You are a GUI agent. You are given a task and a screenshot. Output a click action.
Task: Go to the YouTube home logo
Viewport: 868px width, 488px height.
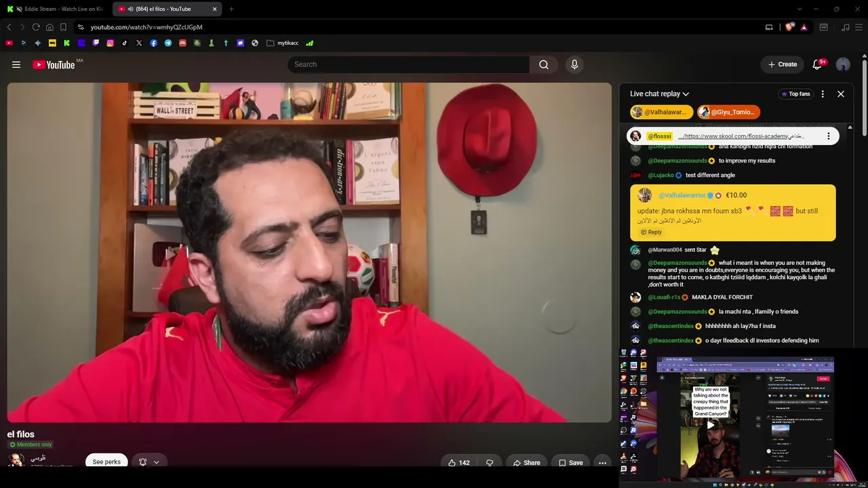pos(54,64)
